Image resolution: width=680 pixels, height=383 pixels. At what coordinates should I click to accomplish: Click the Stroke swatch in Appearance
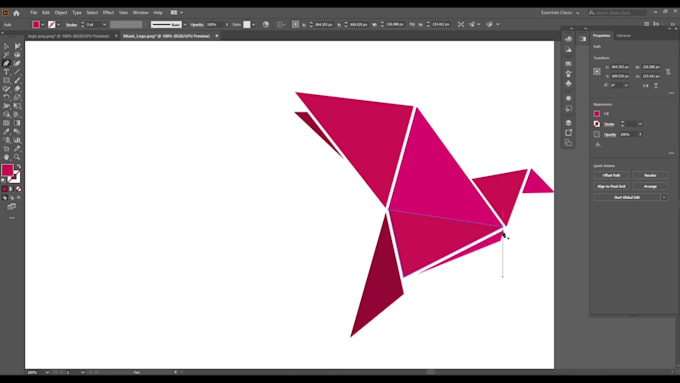(597, 124)
